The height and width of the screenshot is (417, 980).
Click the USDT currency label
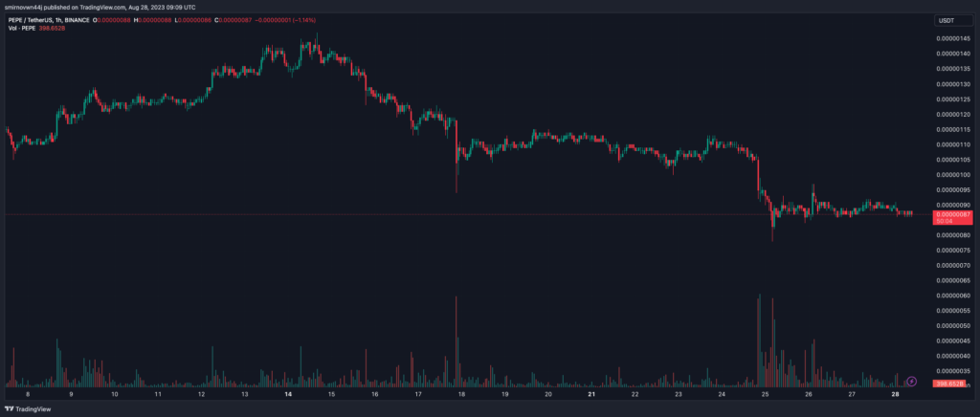coord(946,21)
